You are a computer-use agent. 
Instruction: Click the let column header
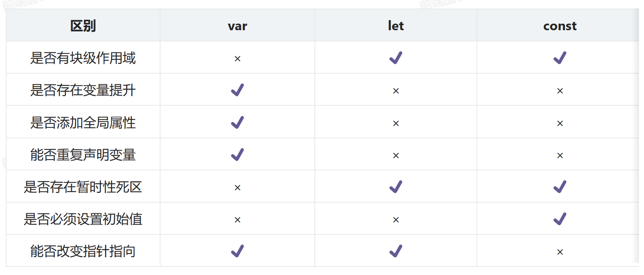tap(396, 26)
